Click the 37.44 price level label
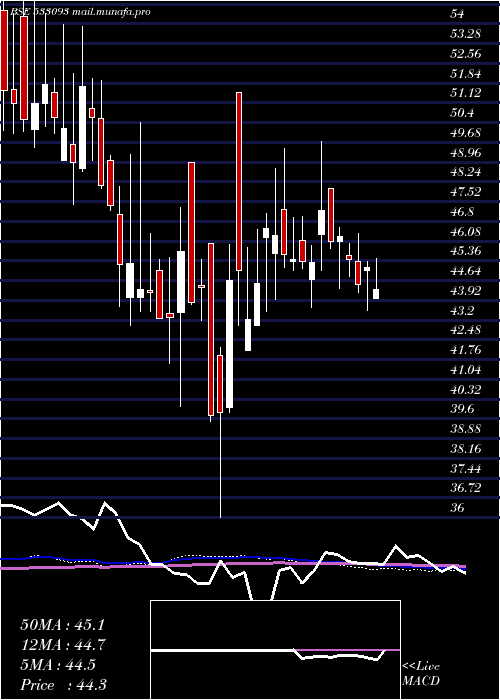Viewport: 500px width, 700px height. tap(465, 468)
